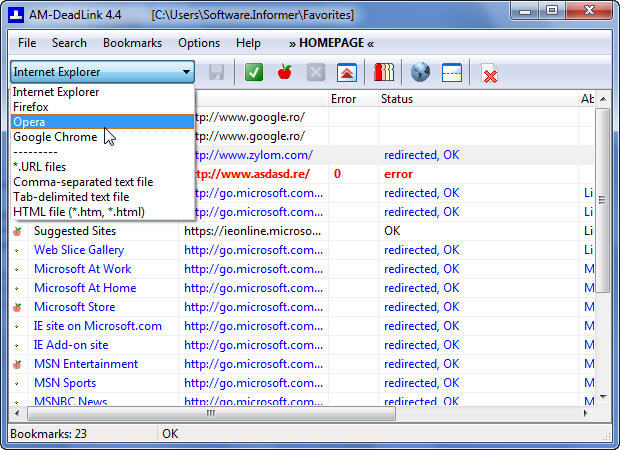Click the red 'error' status cell
Image resolution: width=620 pixels, height=450 pixels.
pos(398,174)
